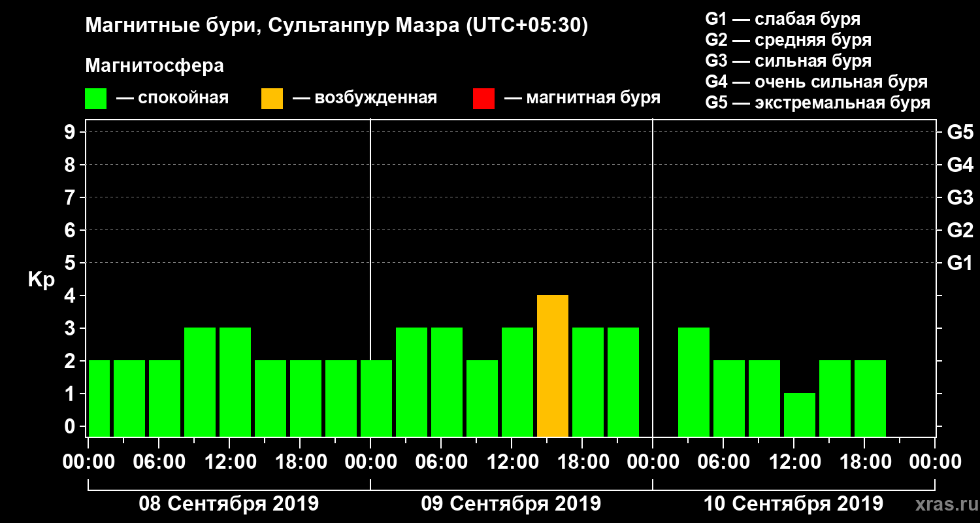
Task: Click the '10 Сентября 2019' date label
Action: point(793,504)
